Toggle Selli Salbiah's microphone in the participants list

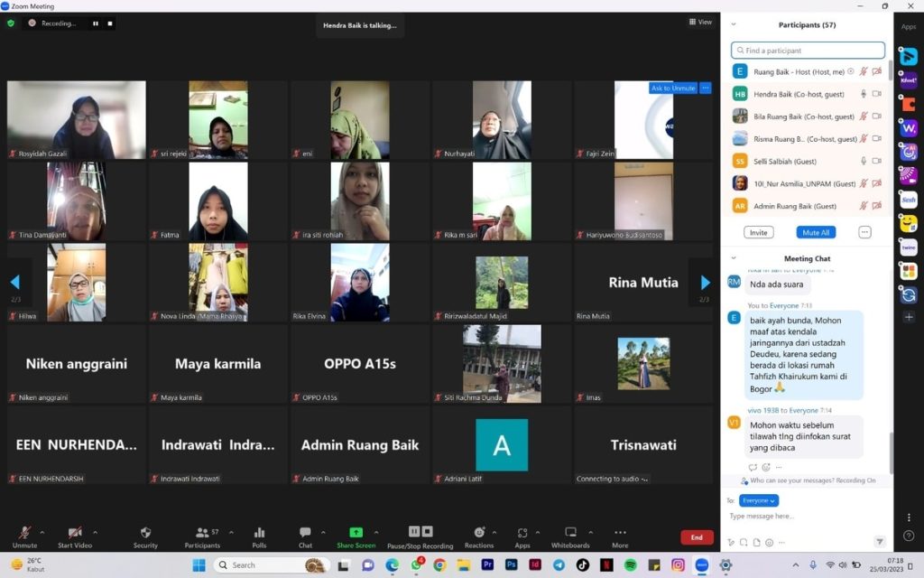864,161
